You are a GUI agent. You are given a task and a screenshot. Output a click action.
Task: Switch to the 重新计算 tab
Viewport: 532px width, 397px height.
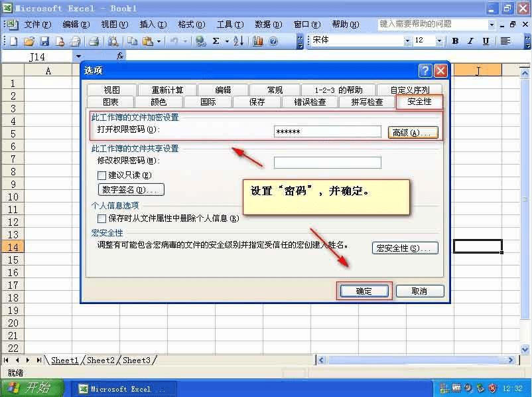coord(167,90)
